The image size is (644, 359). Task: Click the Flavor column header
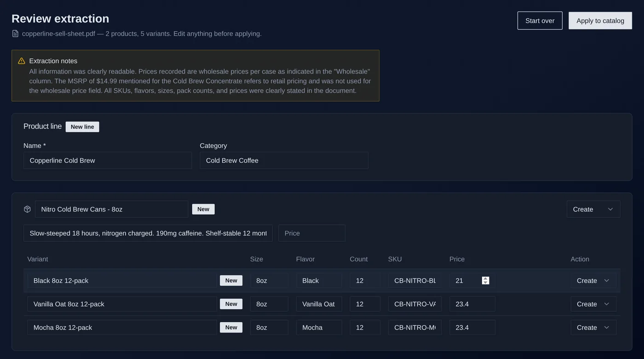pyautogui.click(x=305, y=259)
